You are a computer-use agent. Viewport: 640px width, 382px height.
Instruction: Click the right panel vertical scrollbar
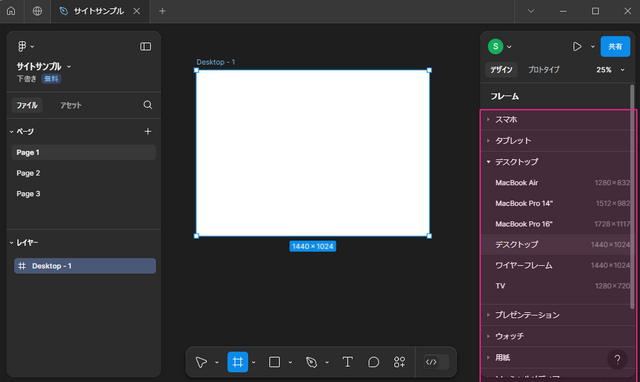point(632,196)
